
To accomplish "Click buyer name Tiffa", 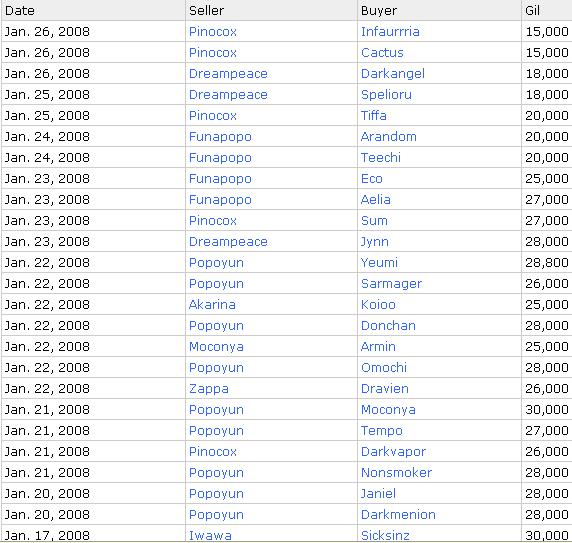I will coord(374,116).
